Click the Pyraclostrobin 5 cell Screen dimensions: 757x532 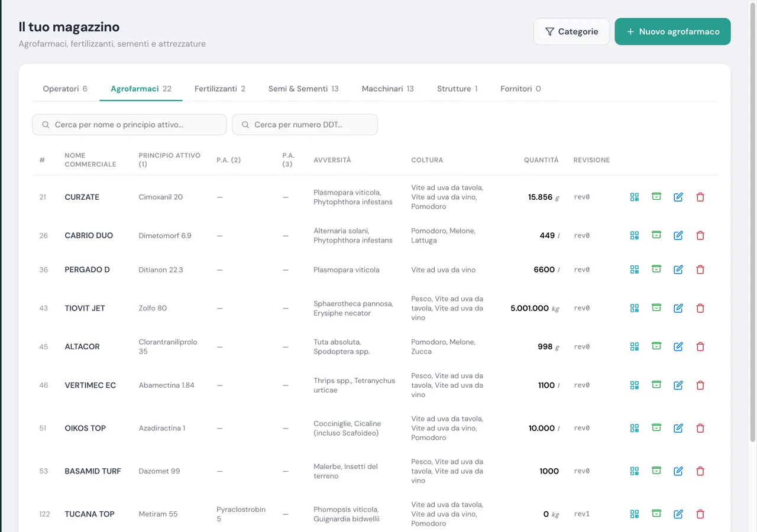[x=241, y=514]
